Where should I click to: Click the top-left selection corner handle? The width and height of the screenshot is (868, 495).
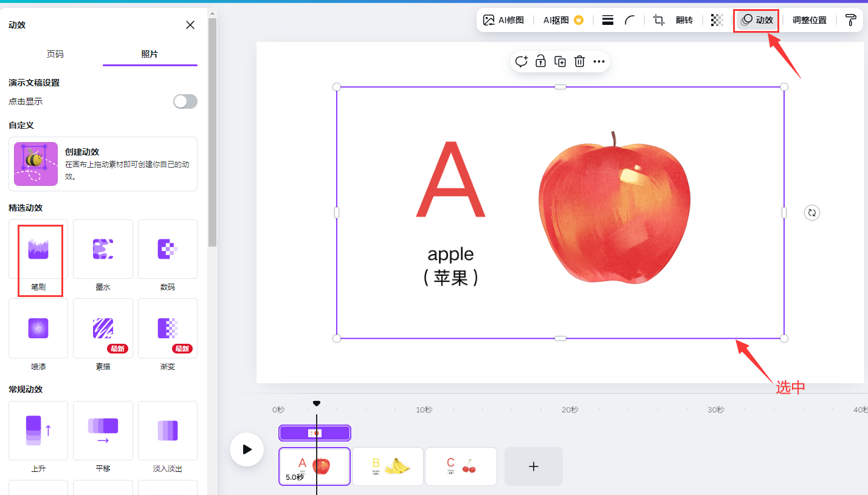click(x=337, y=87)
